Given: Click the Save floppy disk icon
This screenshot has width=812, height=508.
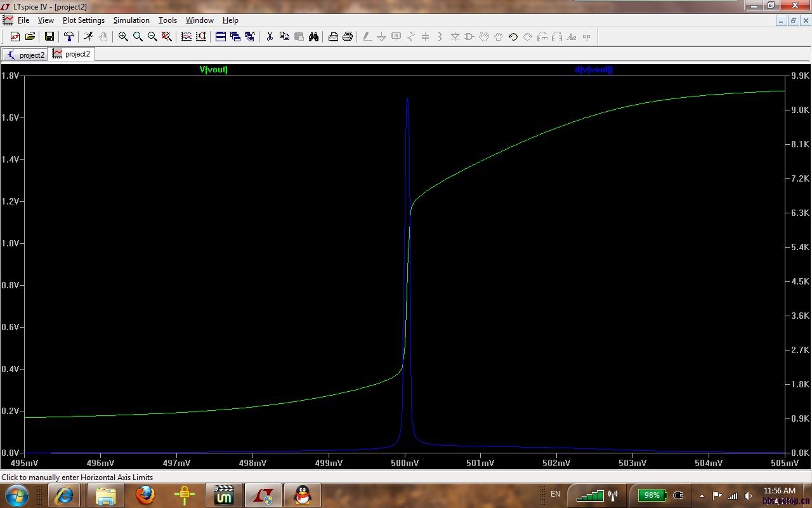Looking at the screenshot, I should point(49,37).
